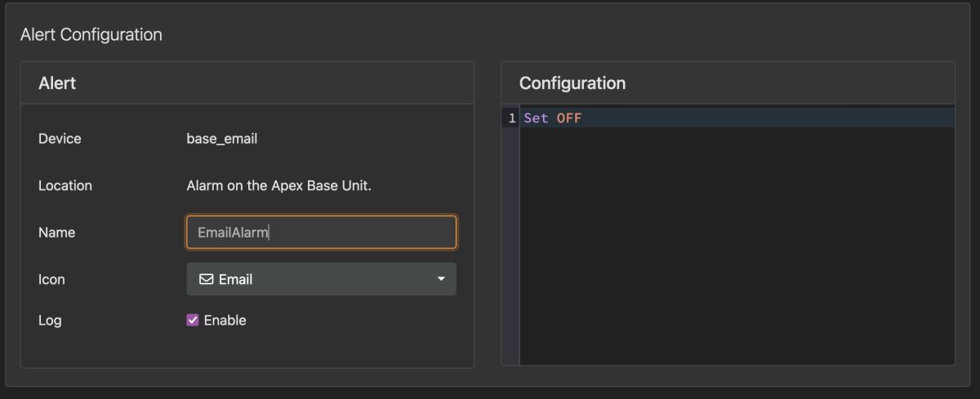980x399 pixels.
Task: Click the Set keyword in the editor
Action: pyautogui.click(x=537, y=118)
